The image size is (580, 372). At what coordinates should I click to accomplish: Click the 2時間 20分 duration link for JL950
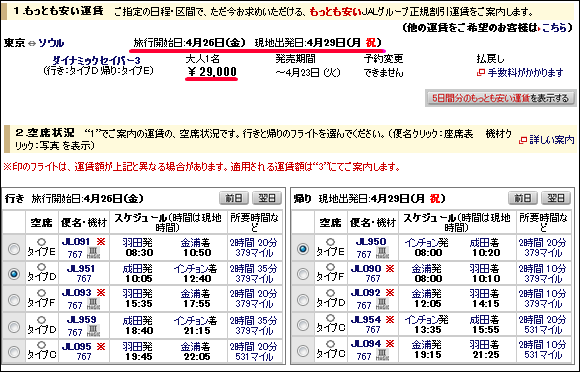[x=542, y=243]
